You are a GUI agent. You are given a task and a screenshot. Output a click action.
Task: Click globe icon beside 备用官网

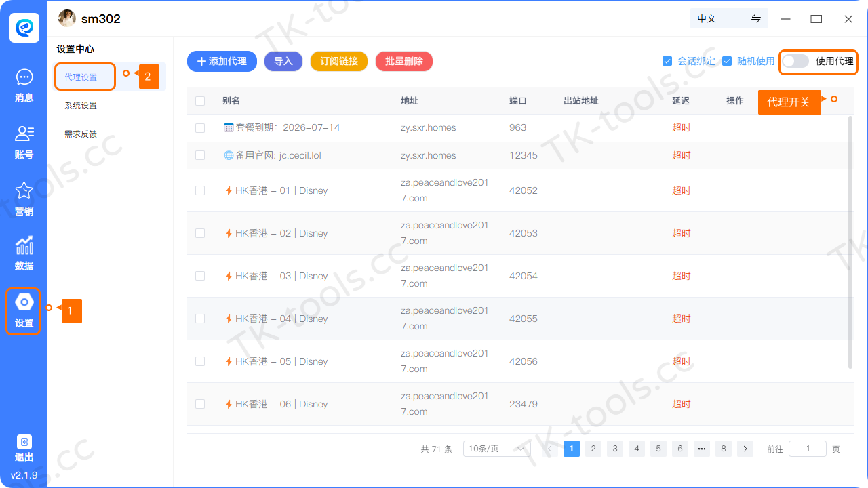[229, 155]
